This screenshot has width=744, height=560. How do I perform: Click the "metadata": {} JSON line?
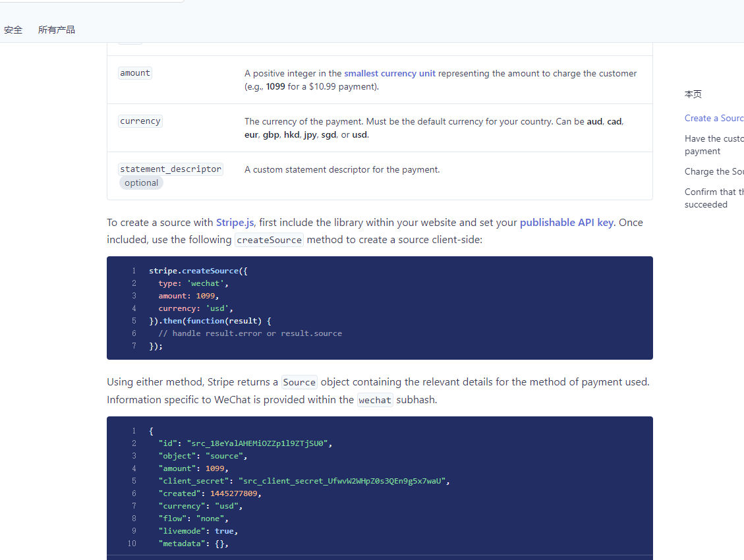pos(194,544)
